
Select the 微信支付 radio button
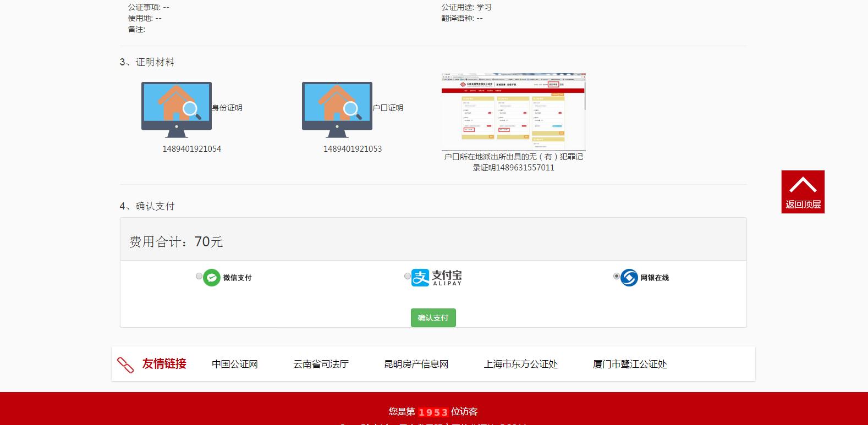199,276
